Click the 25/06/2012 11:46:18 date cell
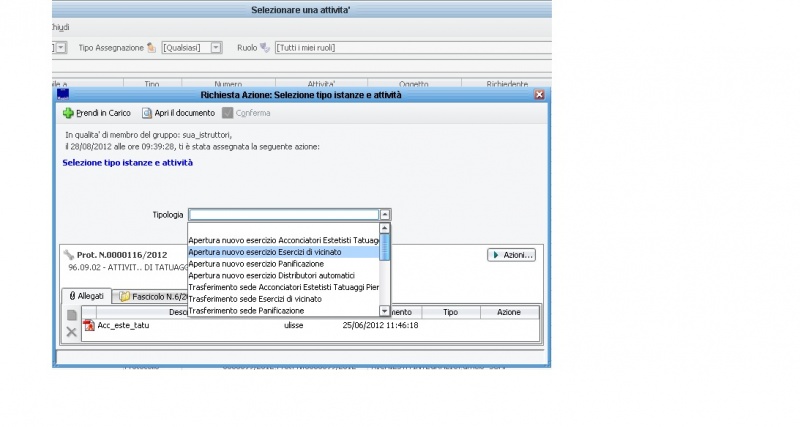 (x=381, y=325)
